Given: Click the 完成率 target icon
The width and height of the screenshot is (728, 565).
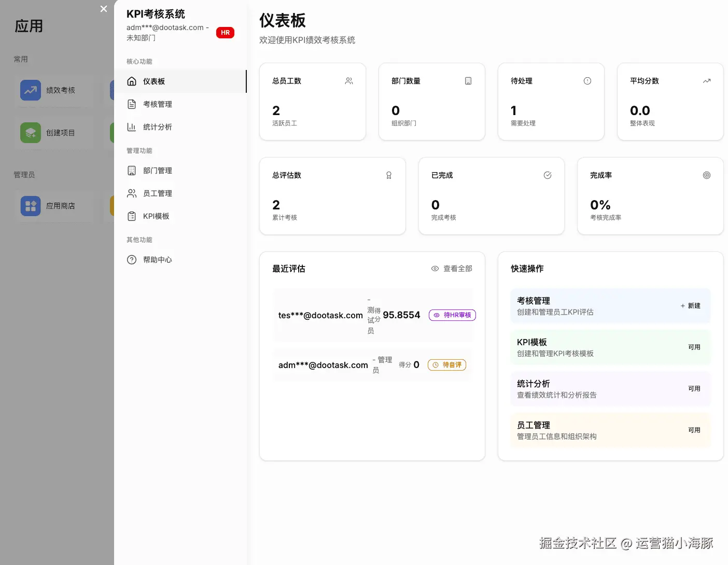Looking at the screenshot, I should point(707,175).
